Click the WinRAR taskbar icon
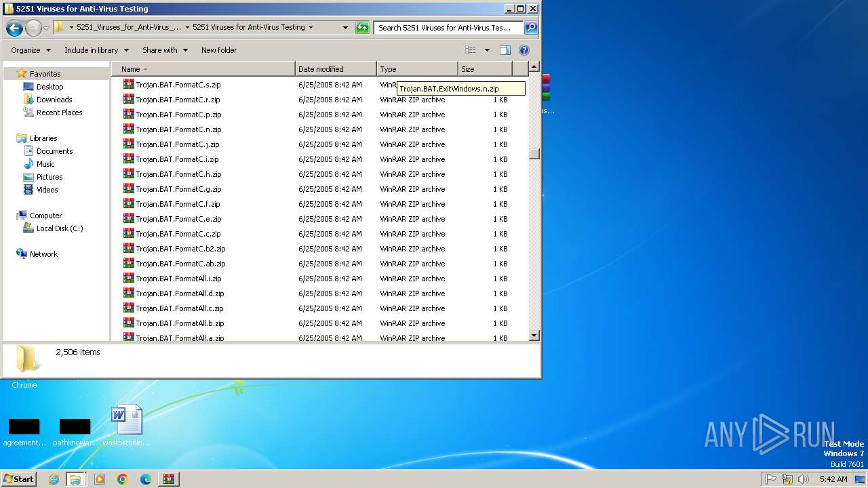This screenshot has height=488, width=868. pyautogui.click(x=169, y=479)
